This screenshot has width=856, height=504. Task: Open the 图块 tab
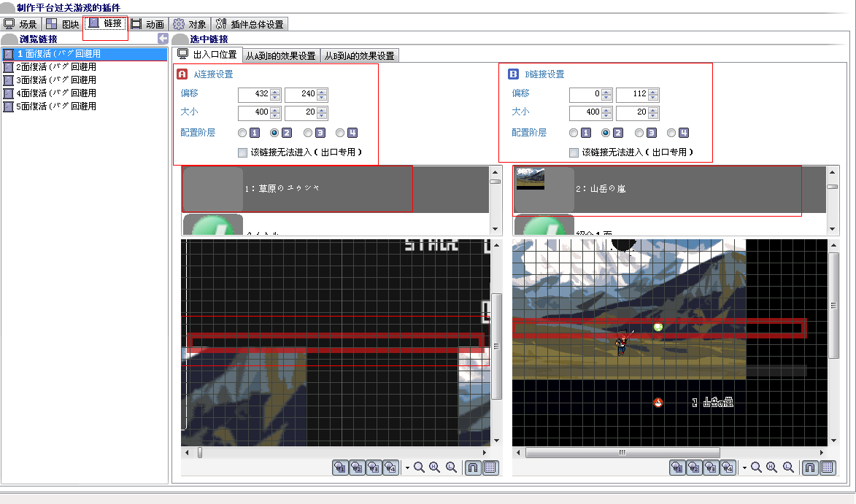(63, 24)
